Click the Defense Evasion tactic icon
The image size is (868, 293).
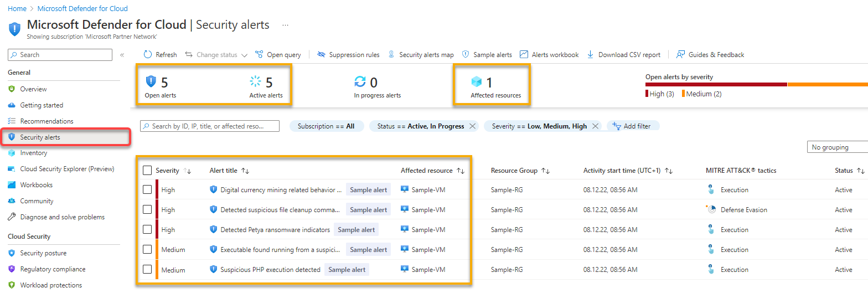[711, 209]
